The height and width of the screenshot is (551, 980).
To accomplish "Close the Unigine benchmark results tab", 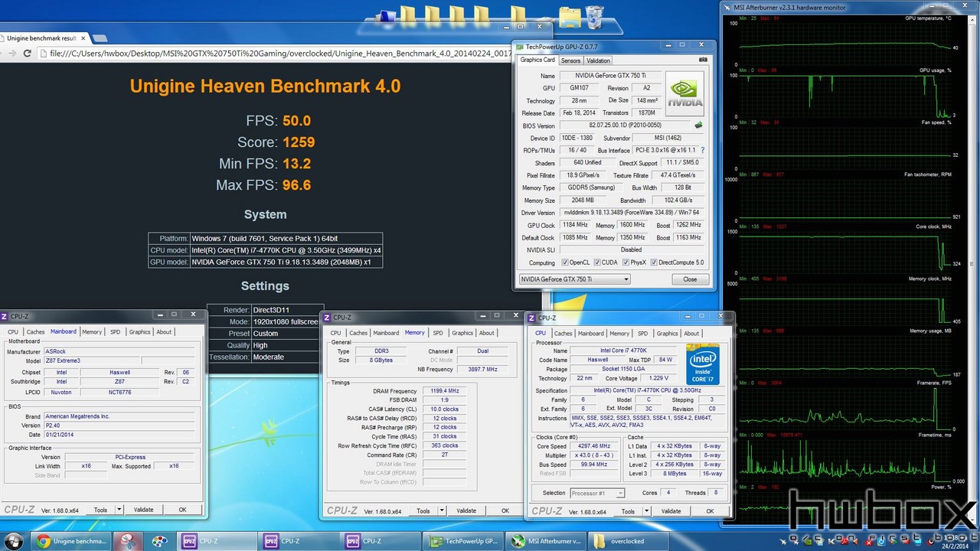I will click(x=83, y=37).
